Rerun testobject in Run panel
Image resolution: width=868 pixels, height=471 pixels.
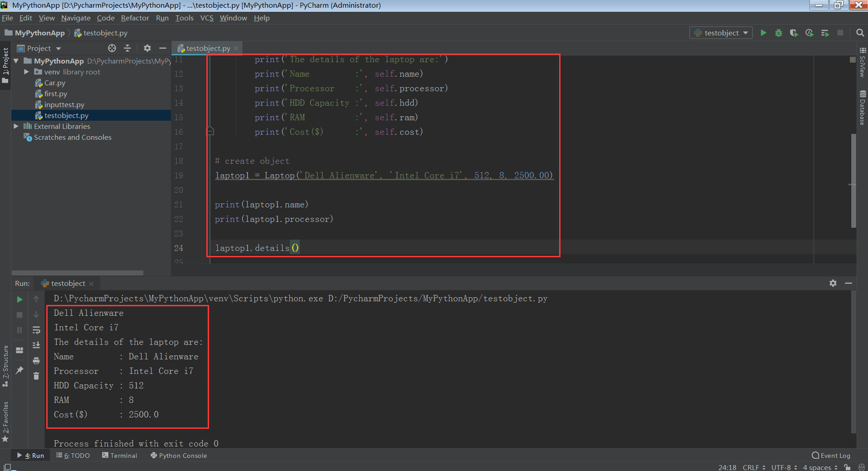[x=20, y=299]
